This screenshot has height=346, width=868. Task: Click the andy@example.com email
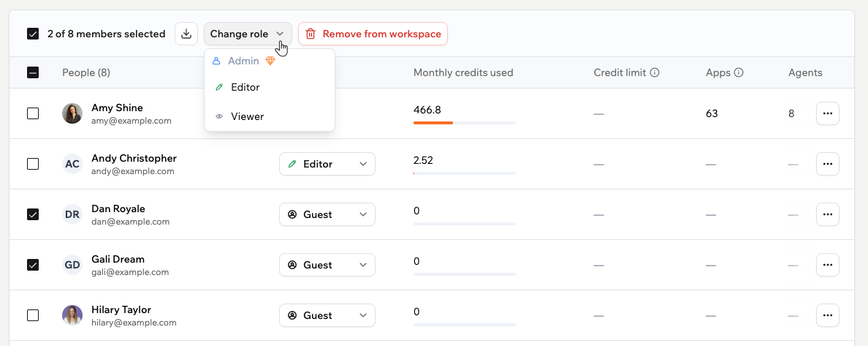[x=133, y=171]
